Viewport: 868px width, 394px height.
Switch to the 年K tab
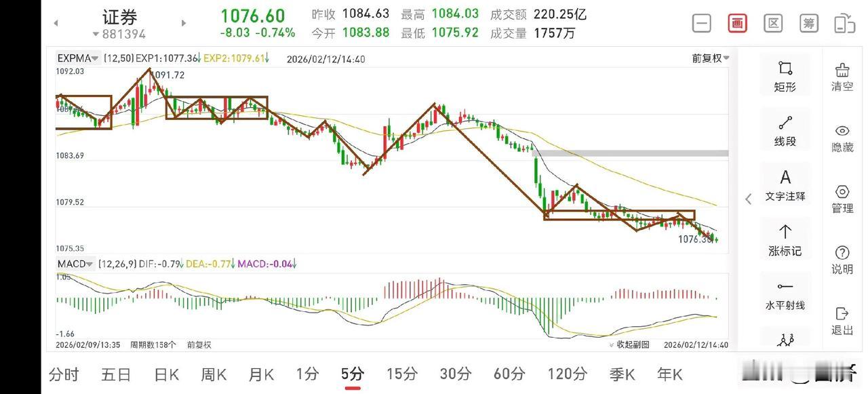click(x=669, y=374)
